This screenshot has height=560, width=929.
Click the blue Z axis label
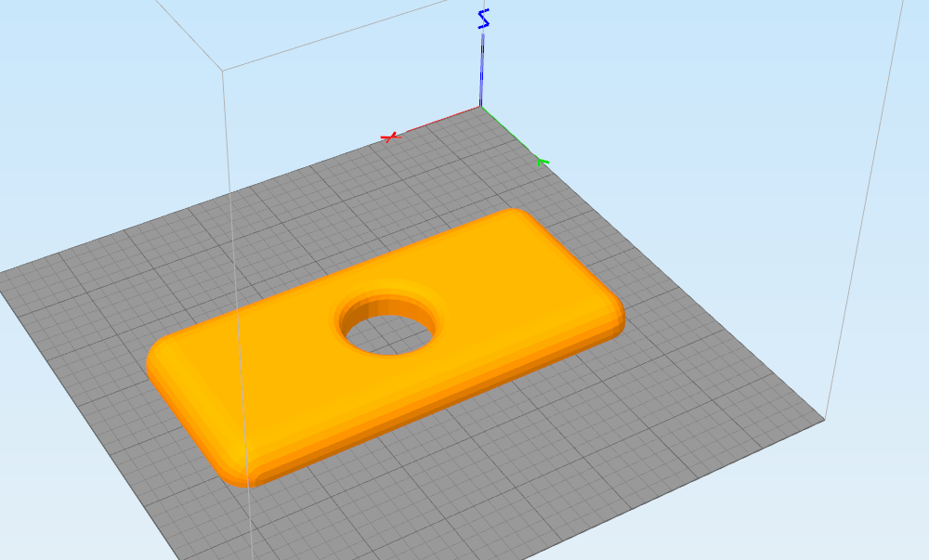coord(483,19)
